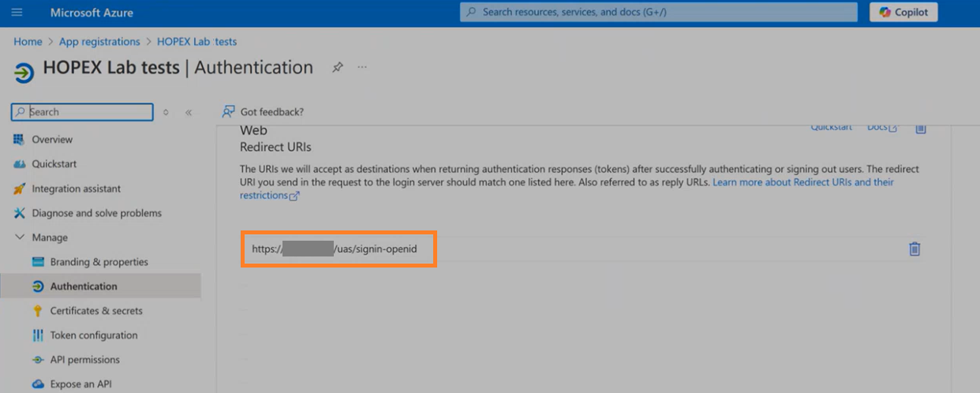Screen dimensions: 980x393
Task: Open Integration assistant
Action: tap(77, 189)
